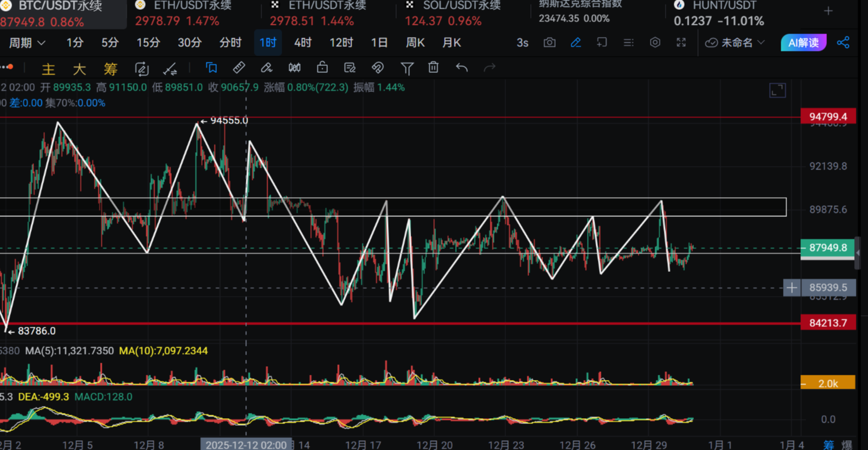Screen dimensions: 868x450
Task: Enter fullscreen with the expand arrows icon
Action: point(681,42)
